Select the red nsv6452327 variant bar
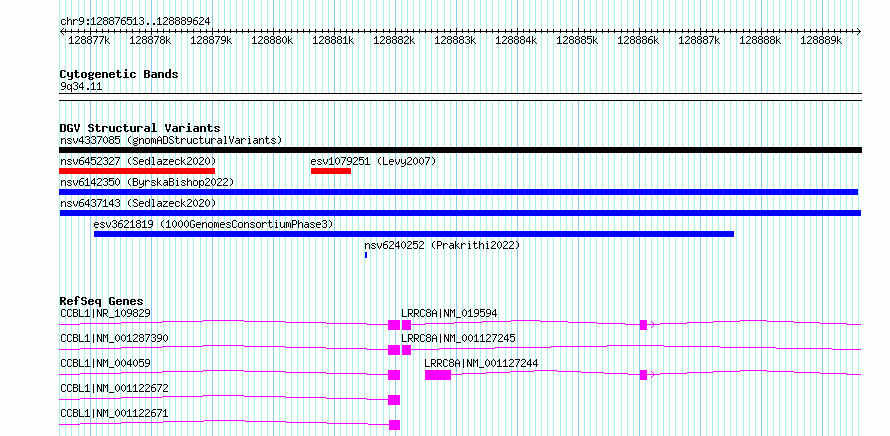 coord(137,171)
